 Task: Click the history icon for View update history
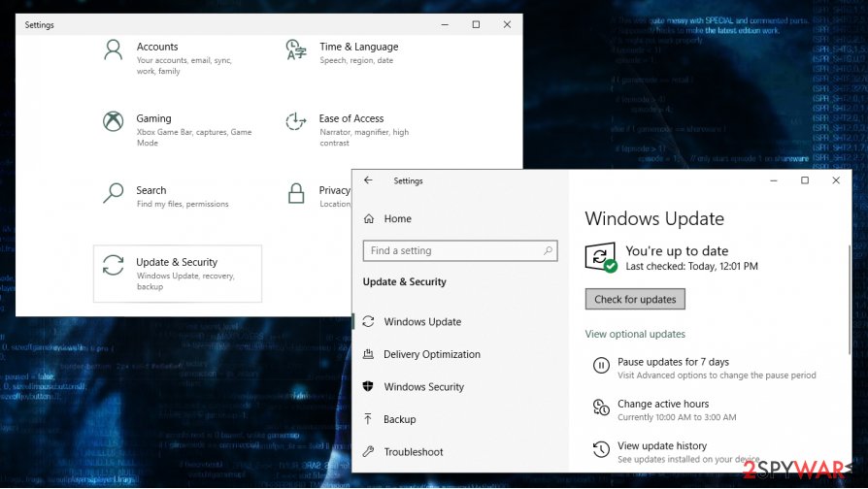click(x=601, y=449)
